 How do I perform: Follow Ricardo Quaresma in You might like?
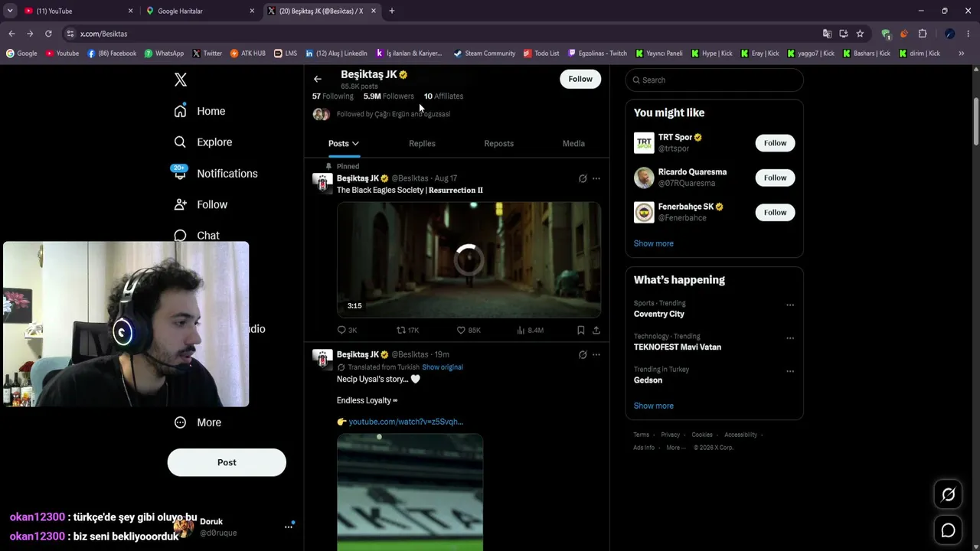pyautogui.click(x=775, y=178)
